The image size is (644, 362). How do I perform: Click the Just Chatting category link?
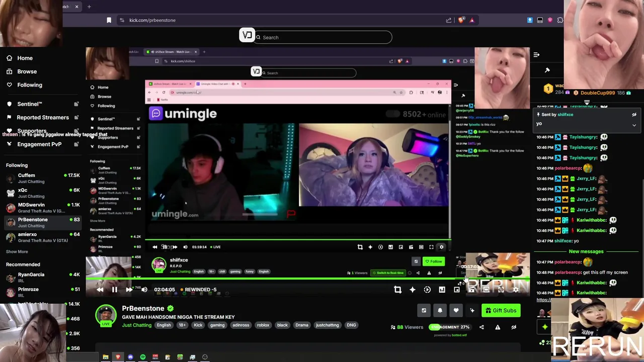coord(136,325)
